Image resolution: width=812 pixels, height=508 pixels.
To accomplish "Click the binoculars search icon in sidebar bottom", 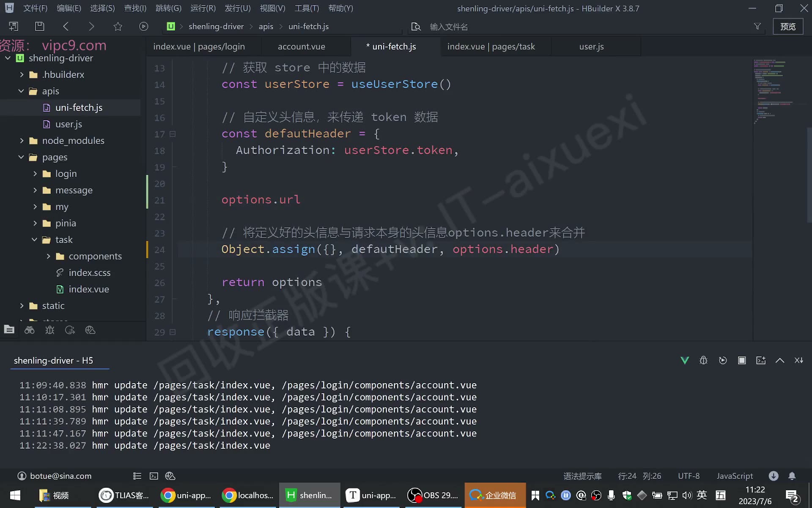I will (29, 330).
